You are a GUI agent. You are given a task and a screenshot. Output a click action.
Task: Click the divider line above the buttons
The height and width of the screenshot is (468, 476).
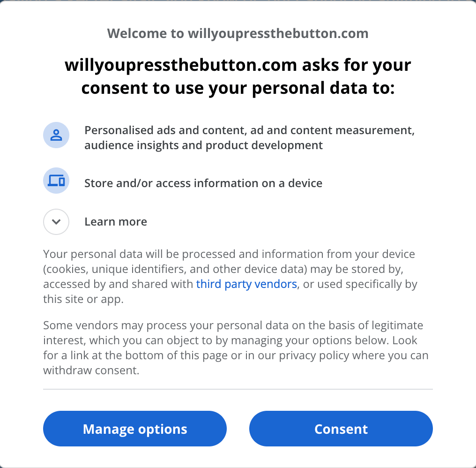(238, 389)
